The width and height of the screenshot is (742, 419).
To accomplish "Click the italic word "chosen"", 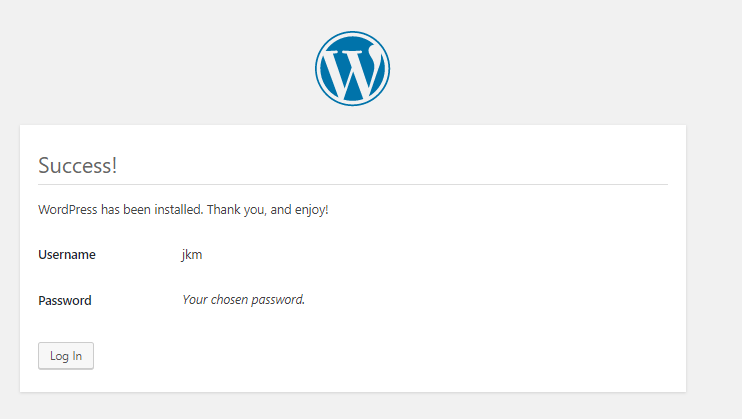I will pos(230,300).
